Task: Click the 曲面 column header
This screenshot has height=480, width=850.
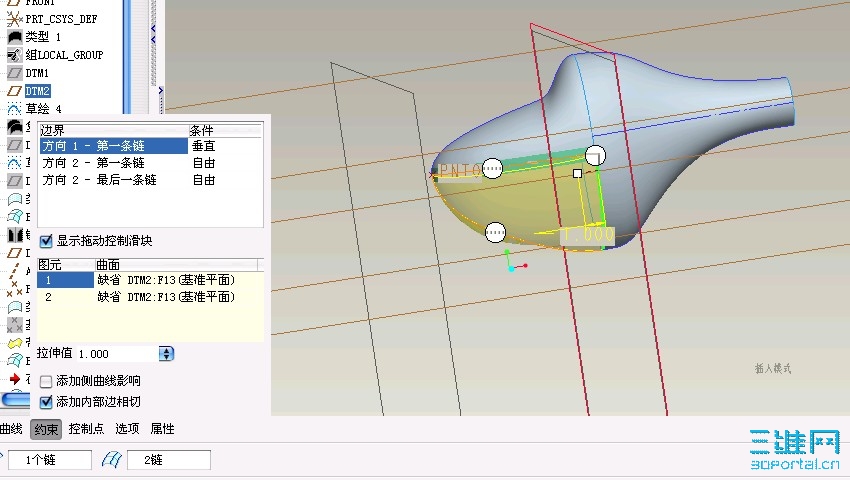Action: [177, 265]
